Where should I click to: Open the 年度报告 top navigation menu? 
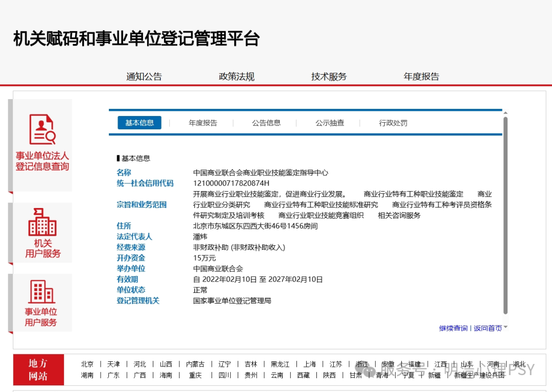(421, 76)
